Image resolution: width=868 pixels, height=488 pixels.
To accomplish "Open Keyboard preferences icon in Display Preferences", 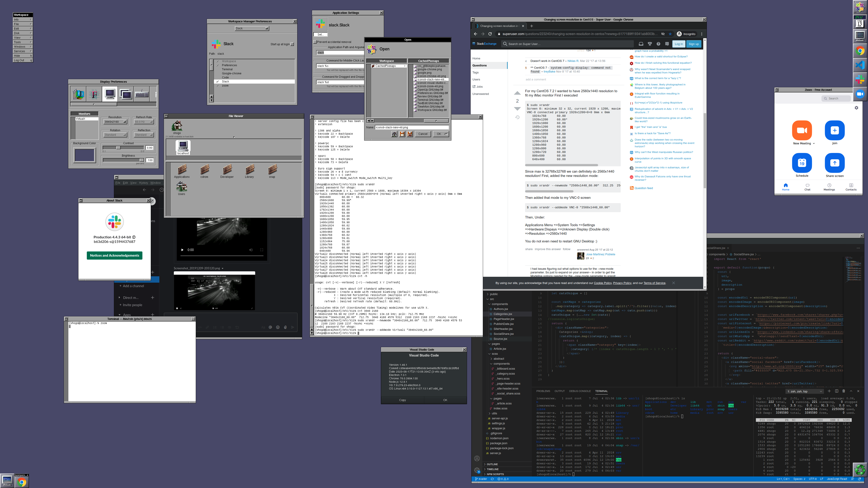I will point(142,94).
